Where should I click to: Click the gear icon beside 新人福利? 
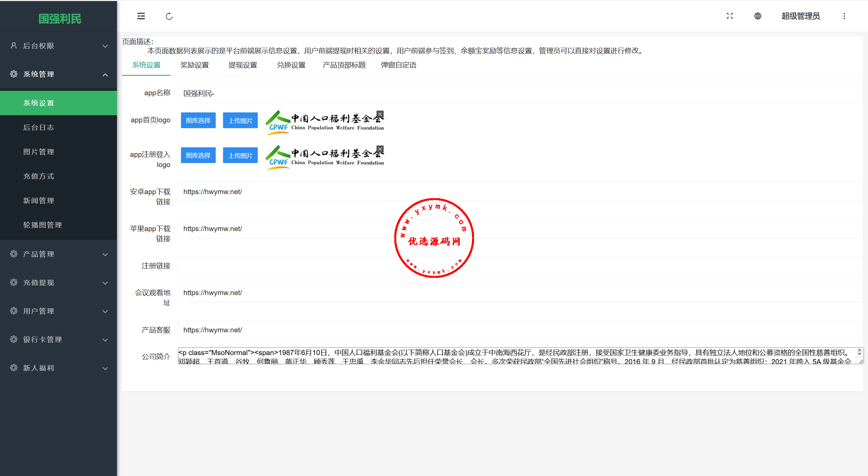[x=14, y=368]
